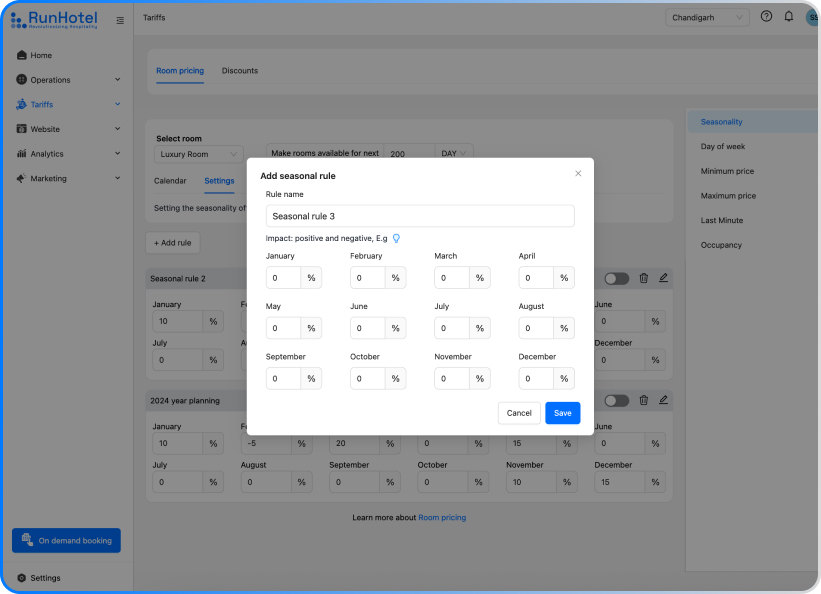Open the Luxury Room select dropdown
The height and width of the screenshot is (594, 821).
coord(198,154)
